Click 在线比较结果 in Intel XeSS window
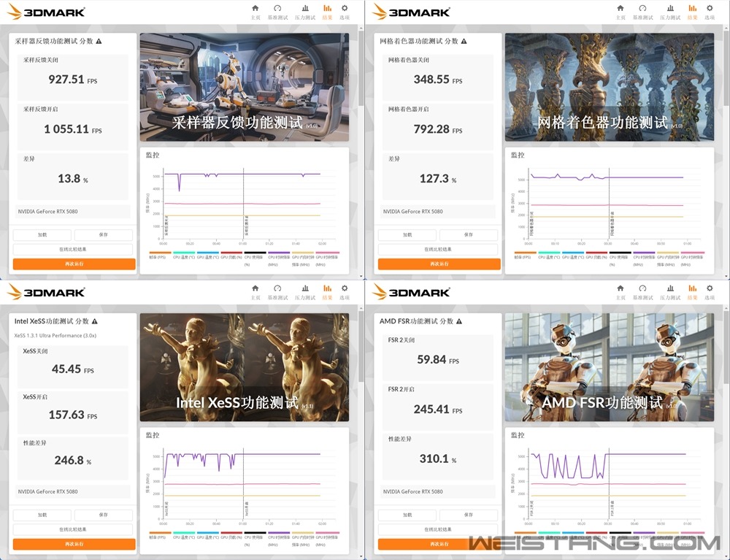Screen dimensions: 730x560 72,530
